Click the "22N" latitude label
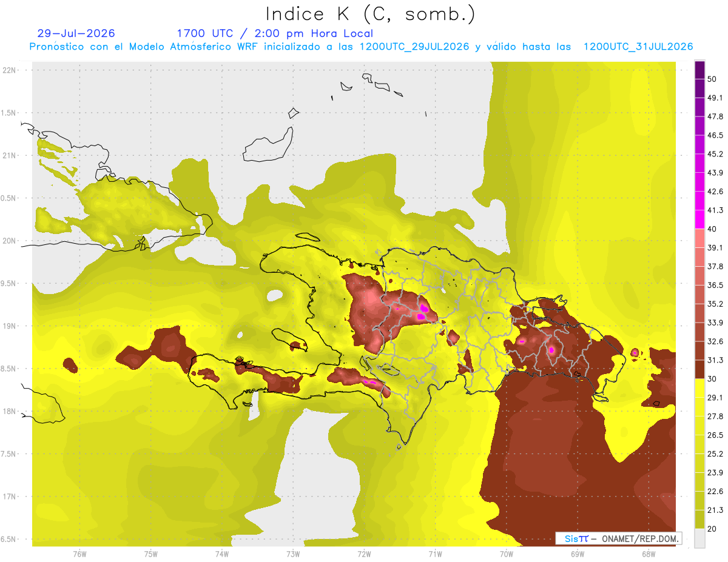 pyautogui.click(x=9, y=70)
